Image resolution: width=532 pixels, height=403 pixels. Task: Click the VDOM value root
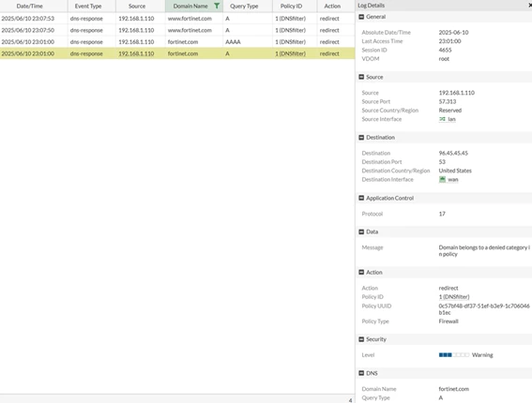pyautogui.click(x=444, y=59)
